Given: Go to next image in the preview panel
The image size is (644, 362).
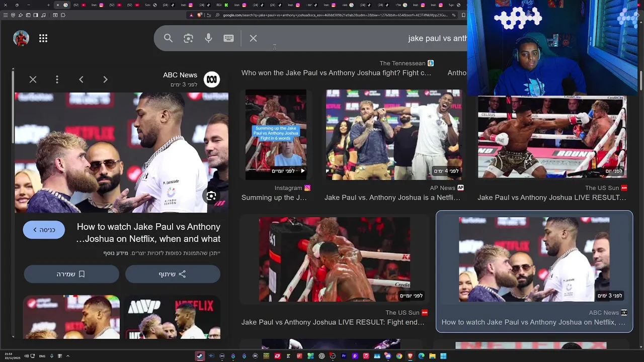Looking at the screenshot, I should point(105,79).
